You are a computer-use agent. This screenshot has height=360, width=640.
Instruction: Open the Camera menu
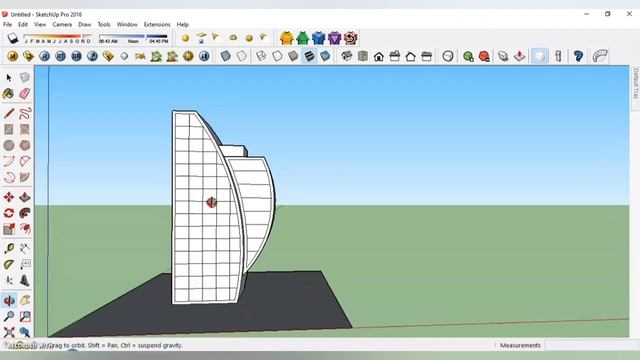point(62,24)
